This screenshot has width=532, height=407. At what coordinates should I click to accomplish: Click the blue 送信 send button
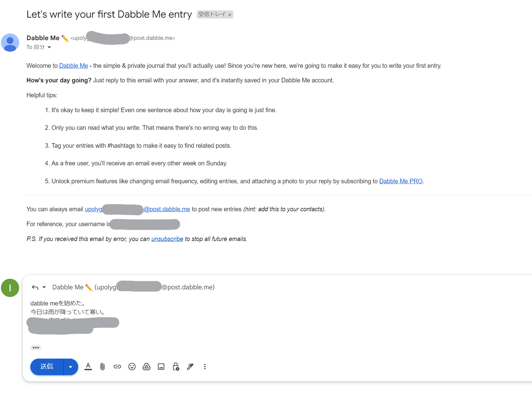coord(47,367)
